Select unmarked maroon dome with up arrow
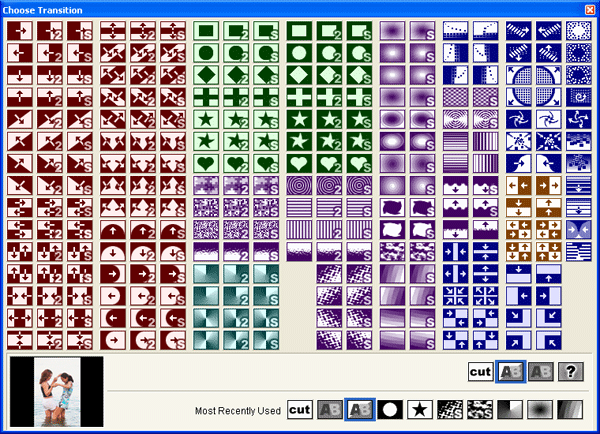This screenshot has height=434, width=600. (112, 230)
